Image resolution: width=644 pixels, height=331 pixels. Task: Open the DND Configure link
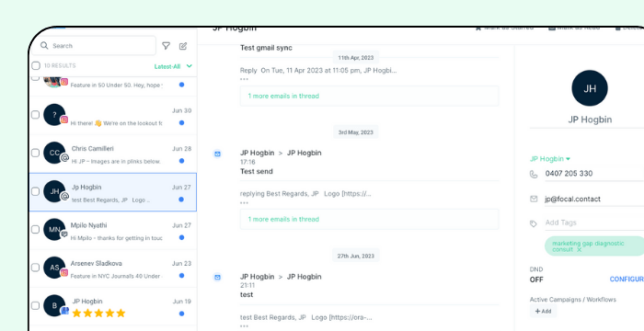[627, 280]
